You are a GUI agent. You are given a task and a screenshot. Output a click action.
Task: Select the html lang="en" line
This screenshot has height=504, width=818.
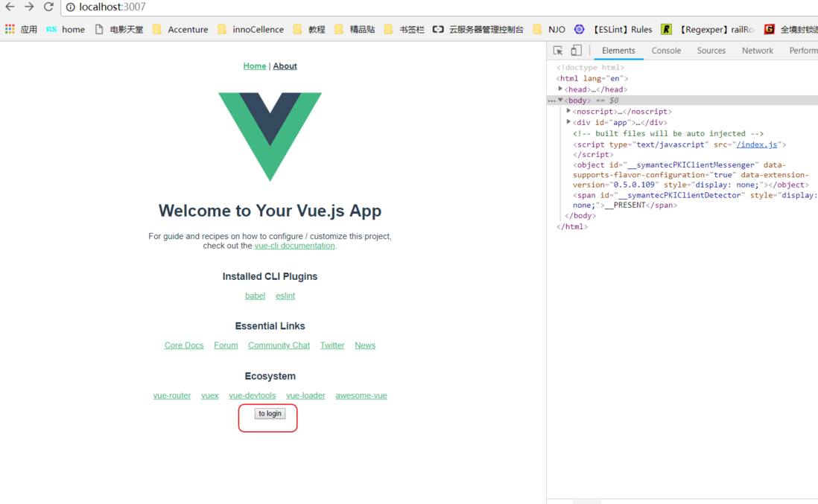tap(592, 78)
